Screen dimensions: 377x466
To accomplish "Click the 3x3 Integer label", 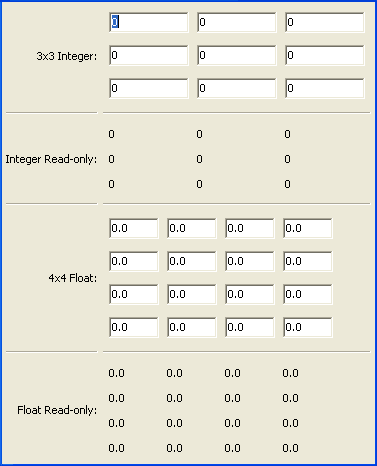I will (x=67, y=56).
